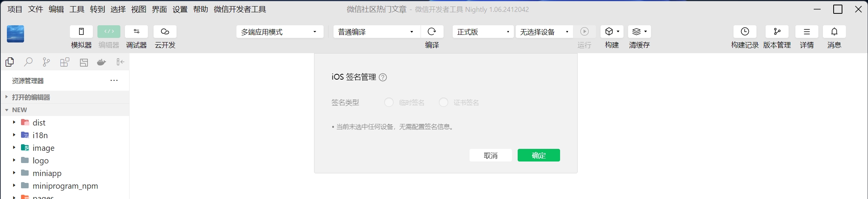Image resolution: width=868 pixels, height=199 pixels.
Task: Select the miniprogram_npm folder name
Action: click(65, 186)
